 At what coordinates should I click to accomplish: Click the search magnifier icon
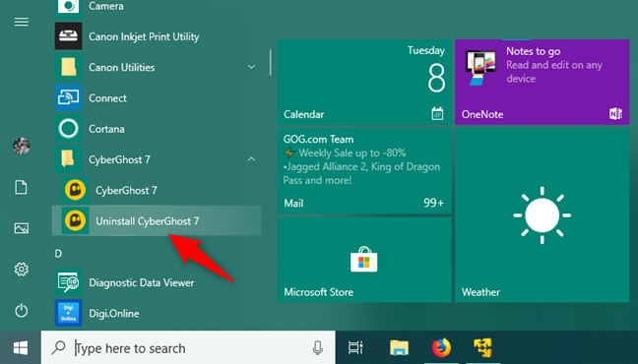point(59,347)
